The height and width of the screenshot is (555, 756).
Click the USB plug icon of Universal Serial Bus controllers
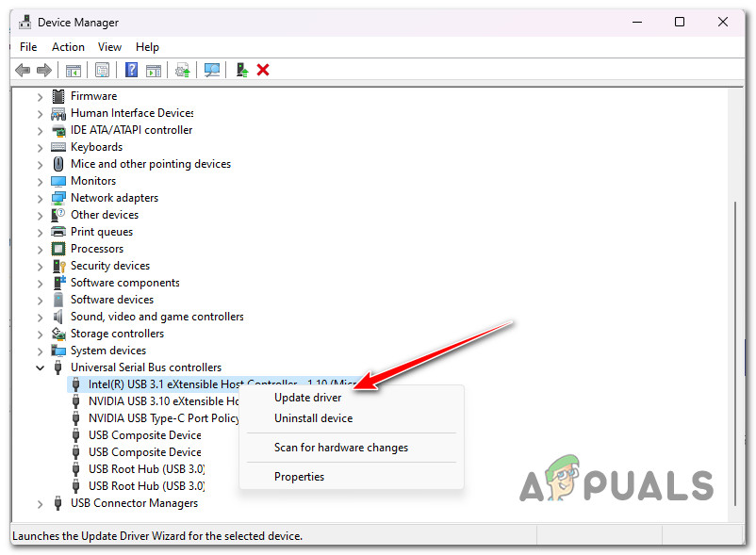click(x=58, y=367)
